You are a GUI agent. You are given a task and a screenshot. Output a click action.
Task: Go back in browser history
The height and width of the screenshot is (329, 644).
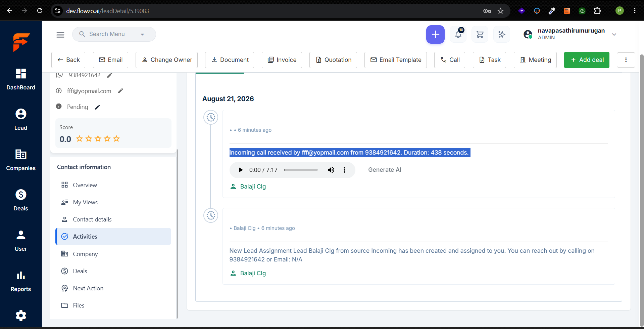click(x=10, y=11)
